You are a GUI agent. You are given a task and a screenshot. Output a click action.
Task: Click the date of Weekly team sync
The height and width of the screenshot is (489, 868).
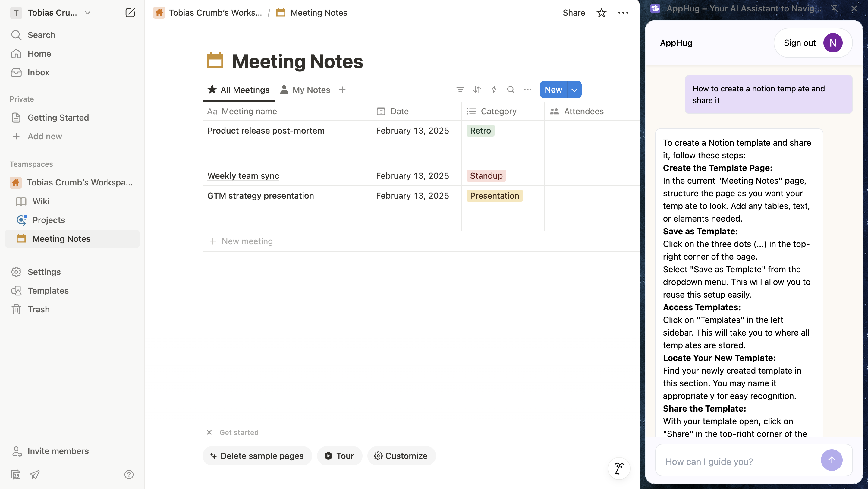click(412, 176)
